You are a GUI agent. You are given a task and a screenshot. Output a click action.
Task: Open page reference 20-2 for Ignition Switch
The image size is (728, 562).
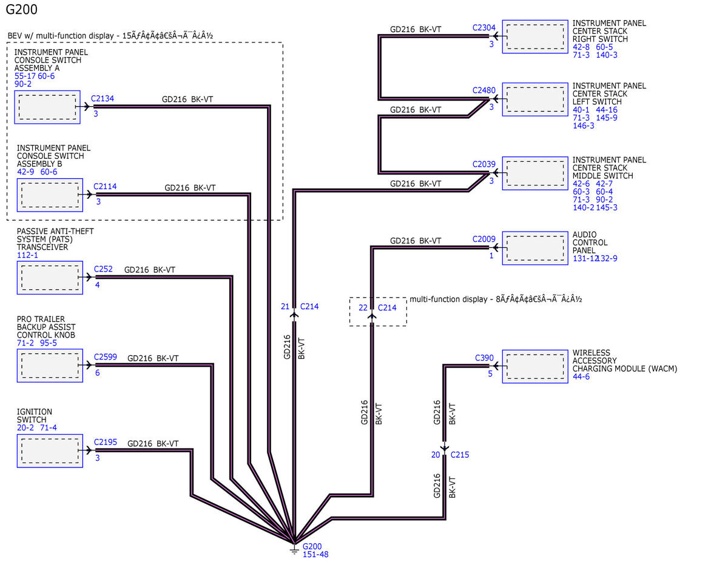(x=25, y=428)
